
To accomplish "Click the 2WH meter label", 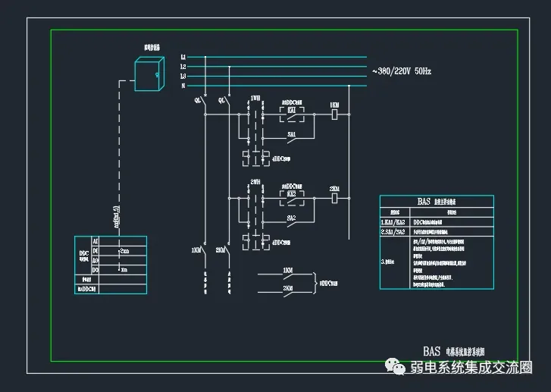I will (255, 182).
